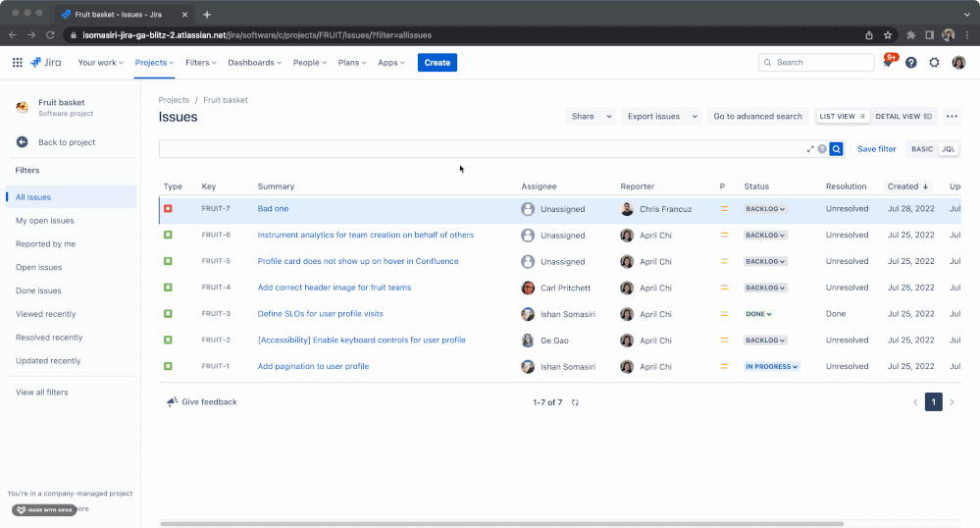Click the browser share page icon
Screen dimensions: 980x528
[x=869, y=35]
